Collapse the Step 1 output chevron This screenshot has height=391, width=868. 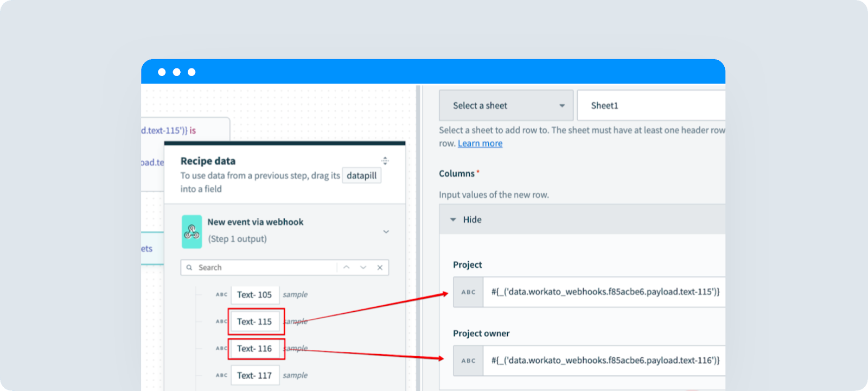tap(386, 231)
